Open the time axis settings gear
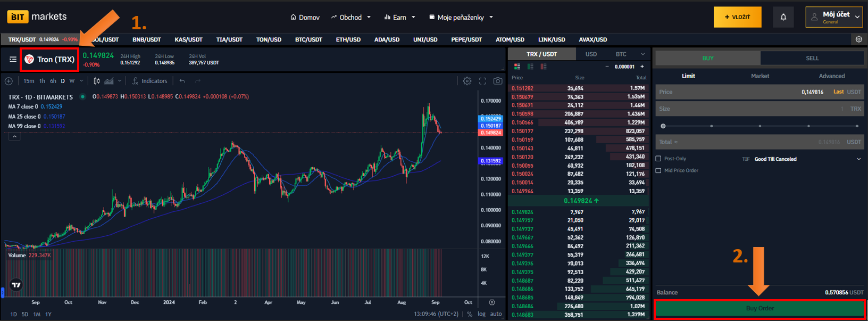 (492, 302)
